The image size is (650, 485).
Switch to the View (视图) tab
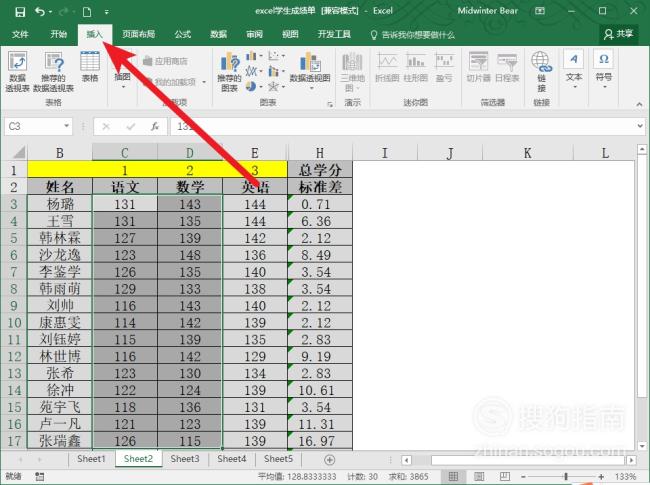pyautogui.click(x=290, y=34)
